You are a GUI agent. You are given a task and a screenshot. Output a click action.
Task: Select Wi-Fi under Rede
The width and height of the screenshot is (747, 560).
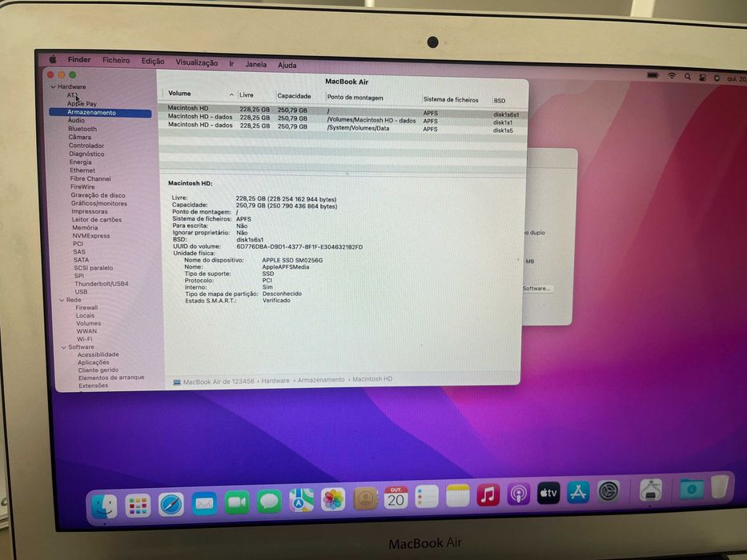click(x=85, y=339)
